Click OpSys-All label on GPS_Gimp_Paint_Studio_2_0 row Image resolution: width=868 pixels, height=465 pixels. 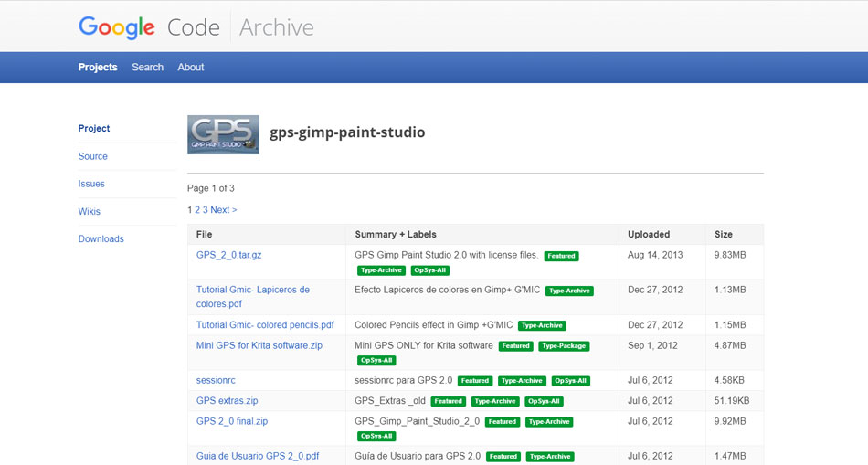[x=377, y=436]
